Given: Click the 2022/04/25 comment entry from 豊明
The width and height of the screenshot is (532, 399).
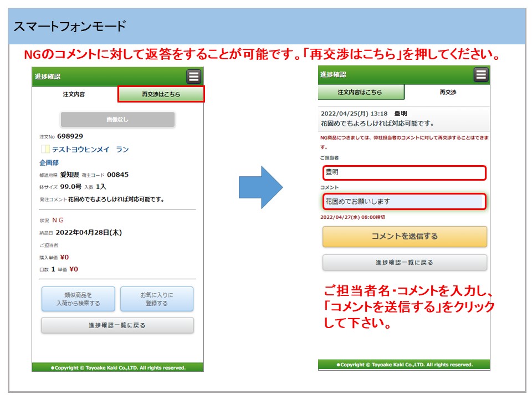Looking at the screenshot, I should [404, 118].
